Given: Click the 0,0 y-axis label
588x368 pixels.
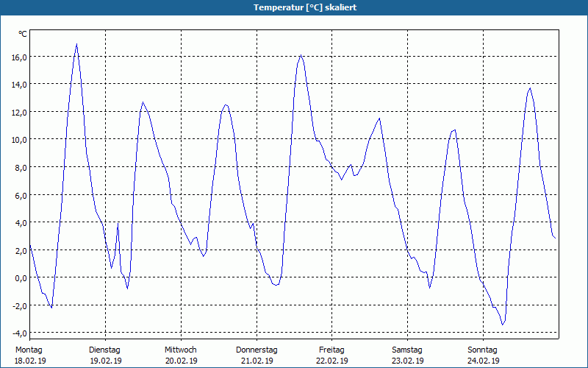Looking at the screenshot, I should (21, 278).
